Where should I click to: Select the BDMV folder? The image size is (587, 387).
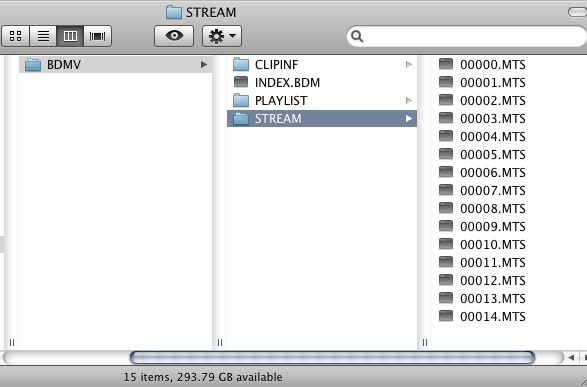116,64
